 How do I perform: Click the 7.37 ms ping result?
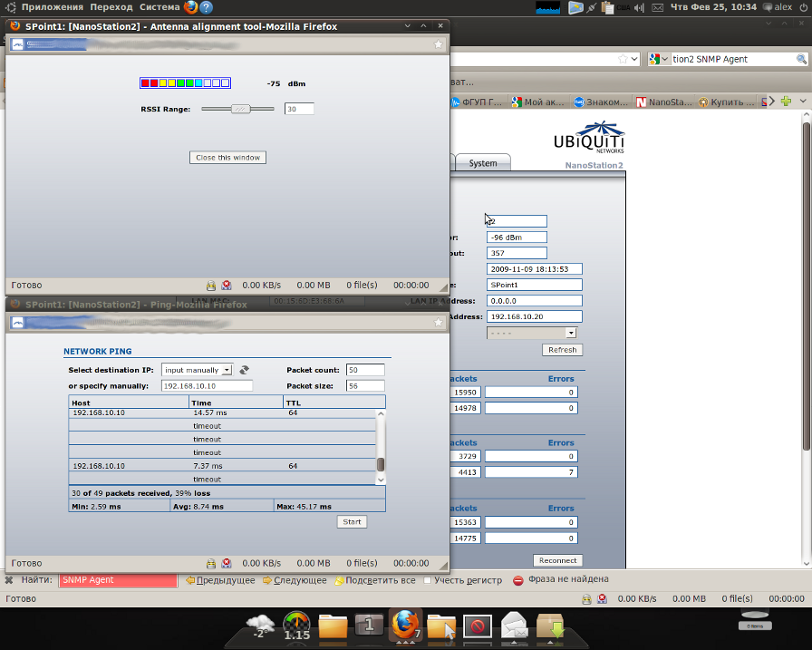pyautogui.click(x=208, y=466)
